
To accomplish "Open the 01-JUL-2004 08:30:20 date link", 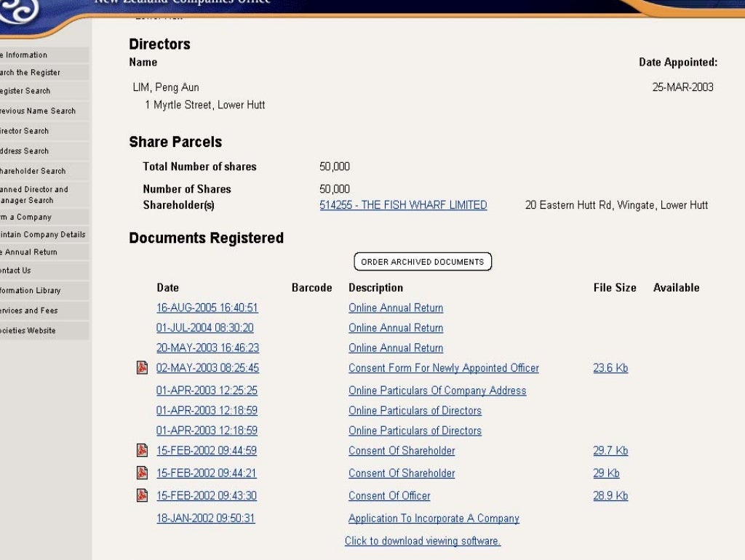I will click(204, 328).
